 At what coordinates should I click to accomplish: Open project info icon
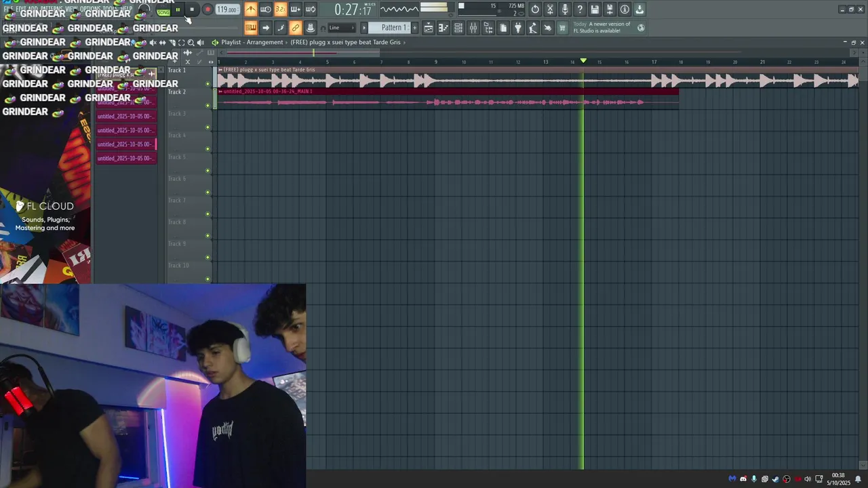point(625,9)
